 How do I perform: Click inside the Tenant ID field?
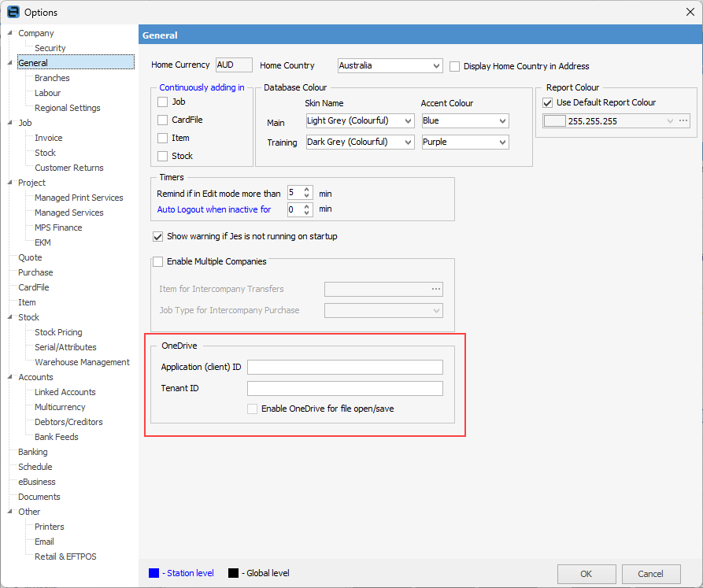(x=344, y=388)
